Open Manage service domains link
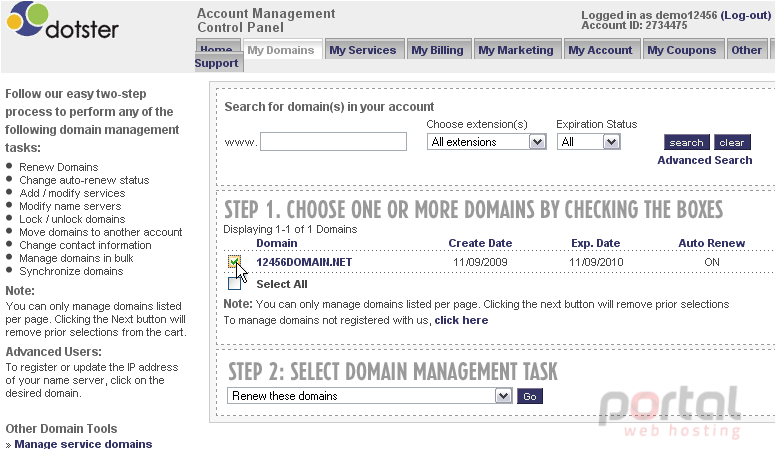This screenshot has height=450, width=776. [83, 444]
